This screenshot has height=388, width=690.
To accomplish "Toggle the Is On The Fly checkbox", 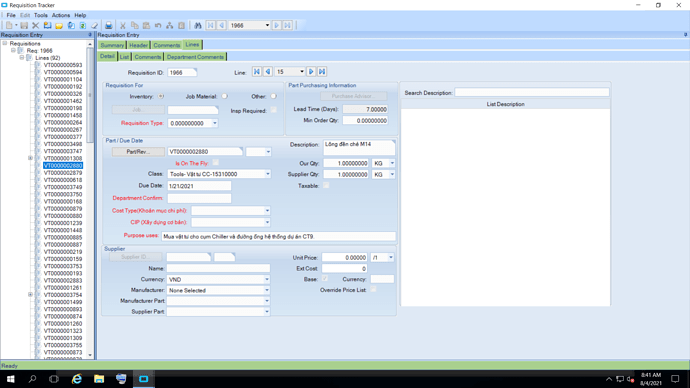I will (216, 163).
